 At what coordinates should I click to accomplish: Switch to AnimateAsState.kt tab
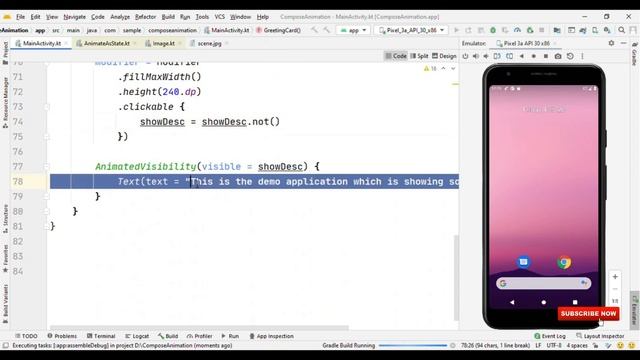106,43
